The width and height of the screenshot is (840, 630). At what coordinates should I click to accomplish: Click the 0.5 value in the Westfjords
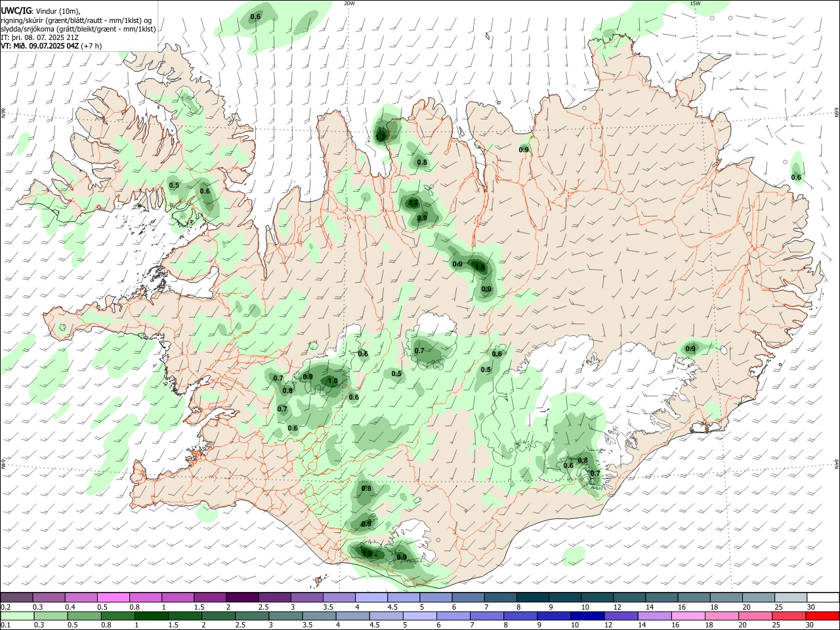tap(174, 186)
